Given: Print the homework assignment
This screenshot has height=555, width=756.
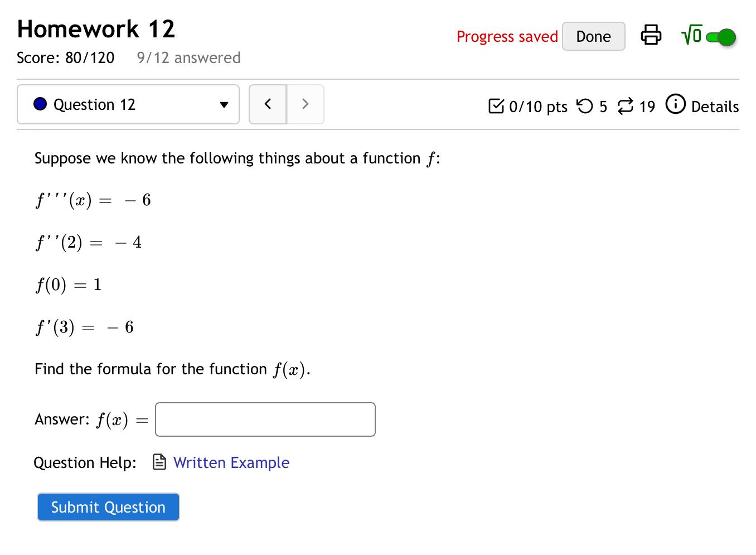Looking at the screenshot, I should click(651, 35).
